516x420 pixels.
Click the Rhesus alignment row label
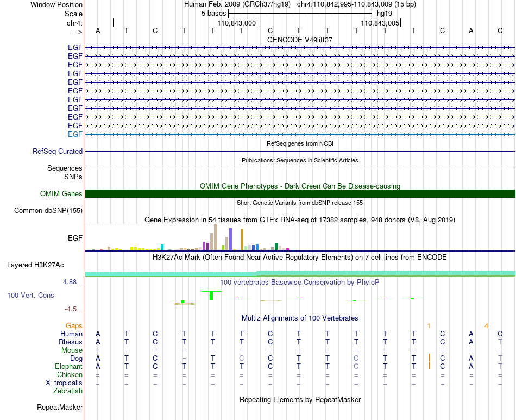pyautogui.click(x=71, y=342)
